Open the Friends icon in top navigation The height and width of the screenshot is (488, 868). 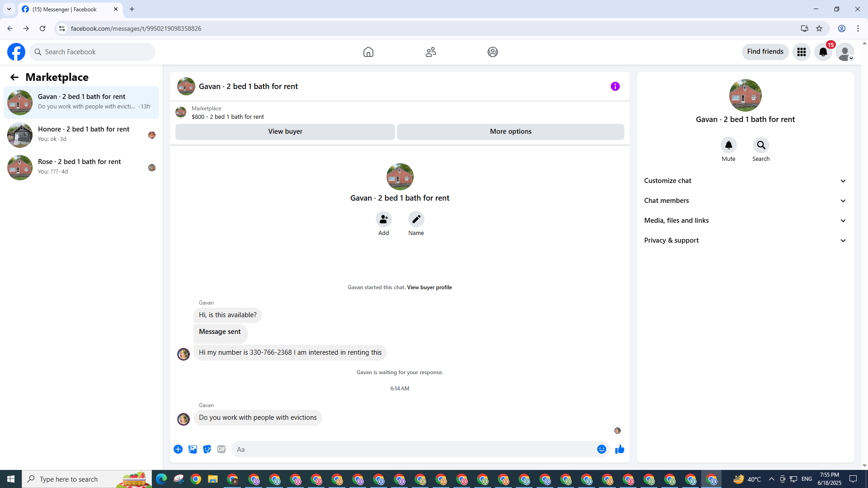[431, 52]
